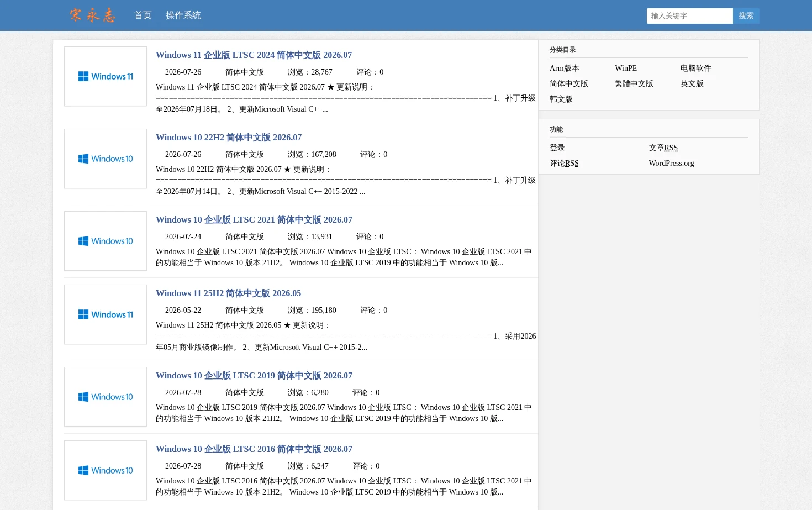Click the date 2026-05-22
This screenshot has height=510, width=812.
[183, 311]
